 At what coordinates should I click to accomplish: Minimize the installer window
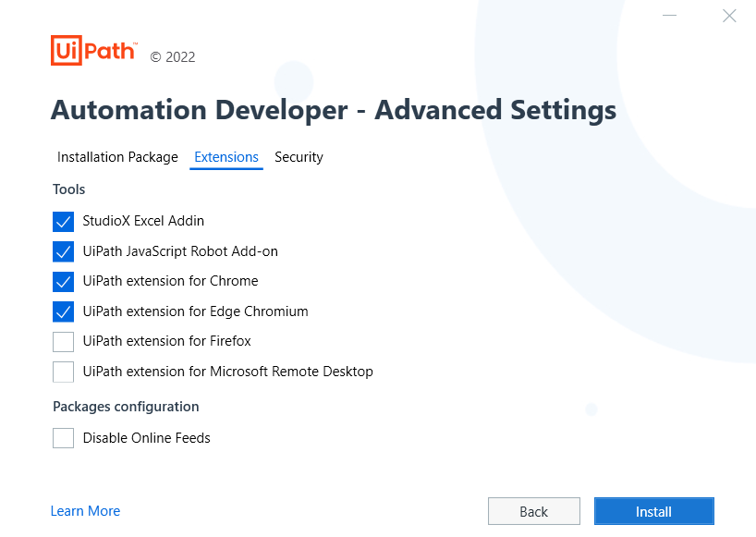[669, 15]
